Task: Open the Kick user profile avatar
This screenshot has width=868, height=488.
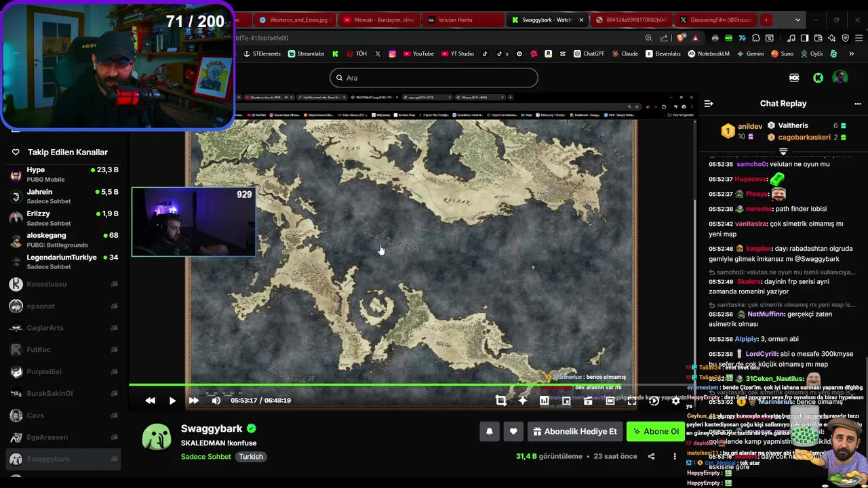Action: [840, 78]
